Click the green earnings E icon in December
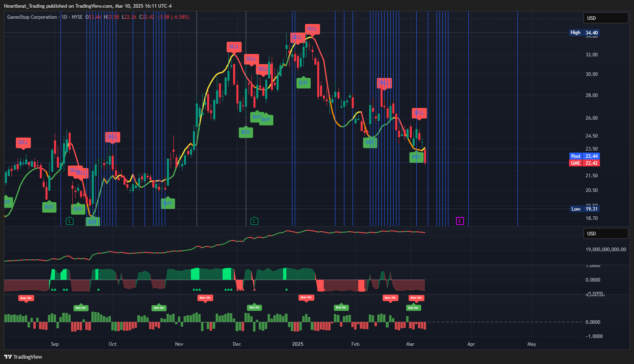This screenshot has width=634, height=364. coord(254,221)
